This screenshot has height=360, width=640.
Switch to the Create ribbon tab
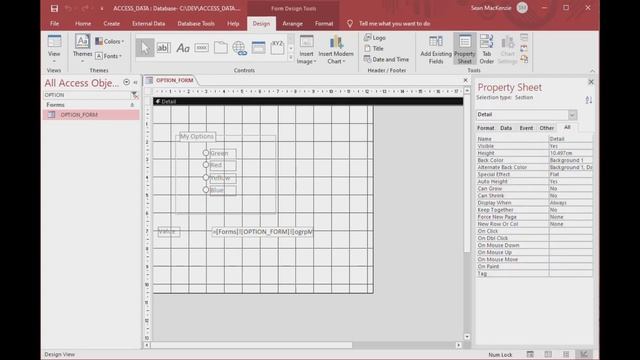tap(111, 24)
